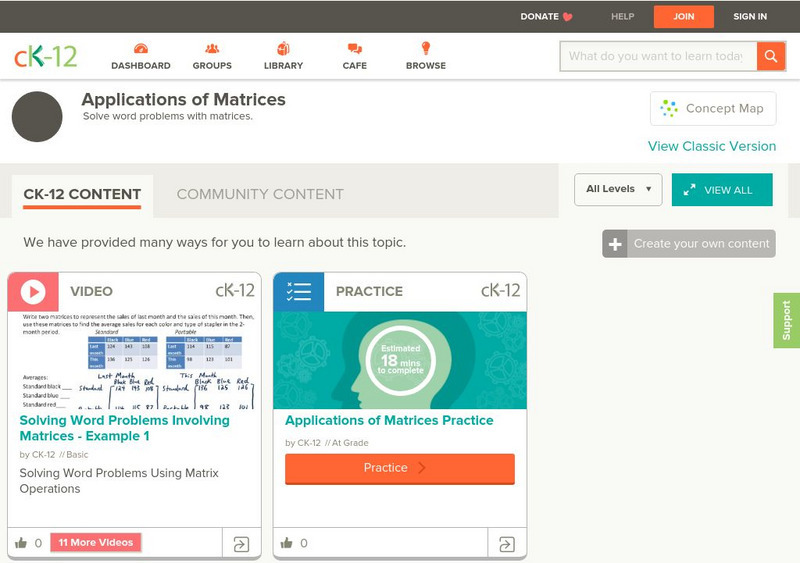This screenshot has width=800, height=563.
Task: Select the CK-12 Content tab
Action: (x=82, y=194)
